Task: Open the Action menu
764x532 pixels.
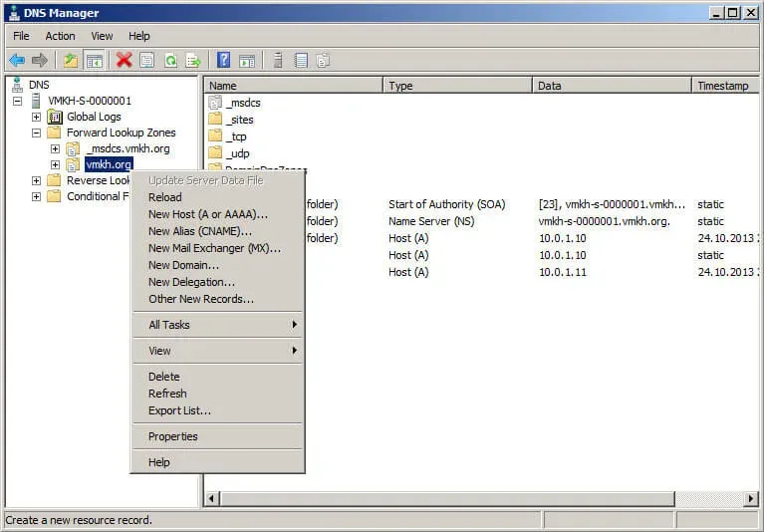Action: (x=60, y=36)
